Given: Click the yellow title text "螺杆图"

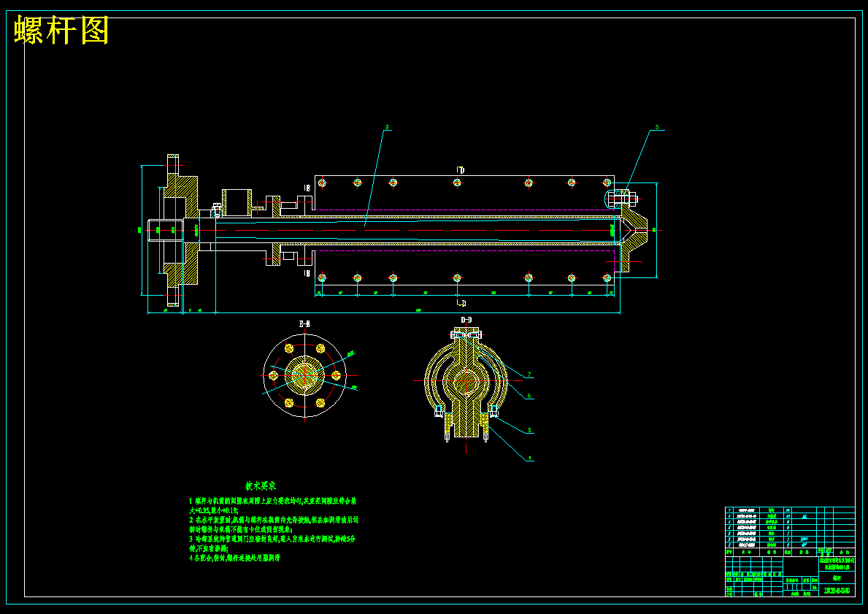Looking at the screenshot, I should pyautogui.click(x=61, y=30).
